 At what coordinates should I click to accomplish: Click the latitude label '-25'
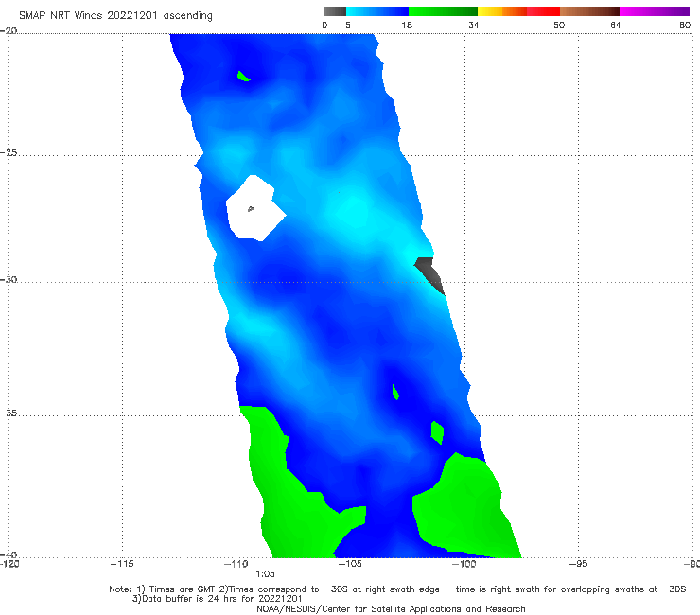9,152
